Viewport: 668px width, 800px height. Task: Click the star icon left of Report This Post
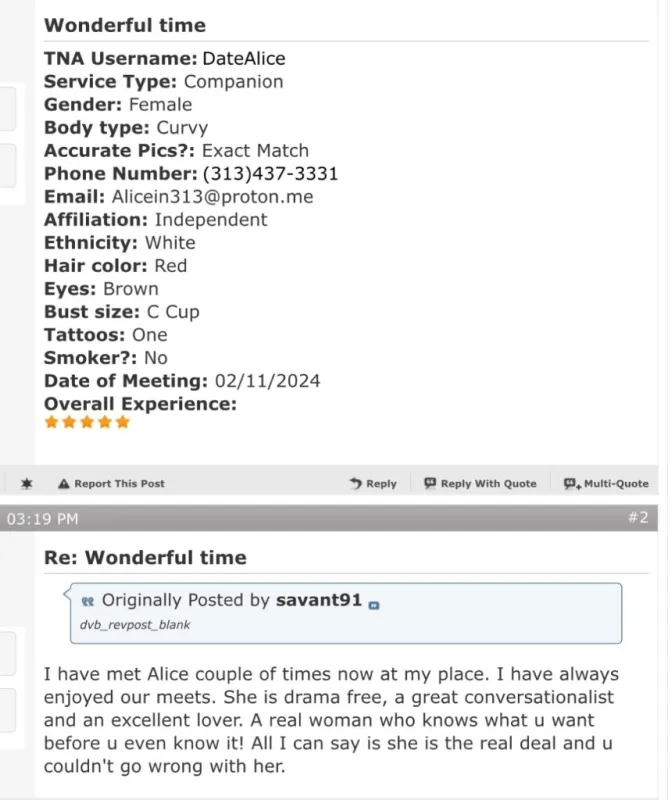coord(27,484)
